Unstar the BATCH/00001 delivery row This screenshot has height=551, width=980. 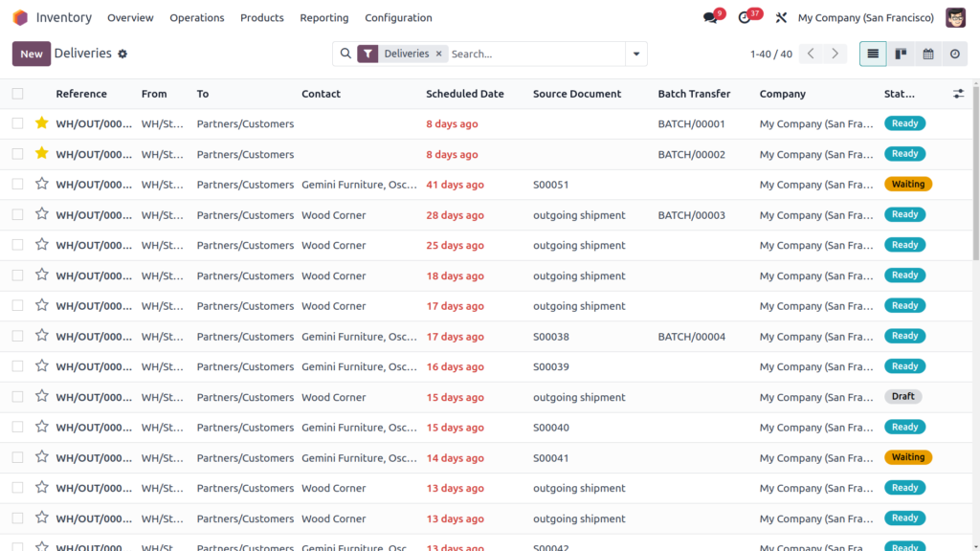(41, 123)
